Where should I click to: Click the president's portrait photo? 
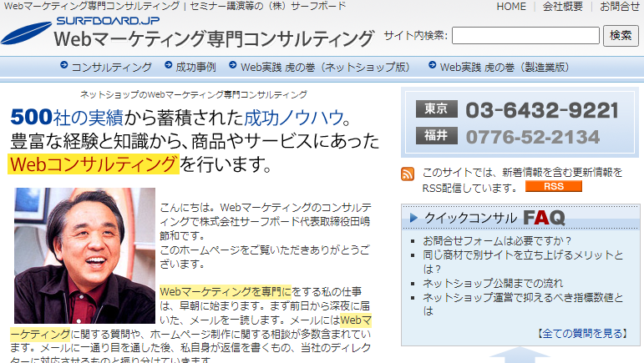[84, 255]
